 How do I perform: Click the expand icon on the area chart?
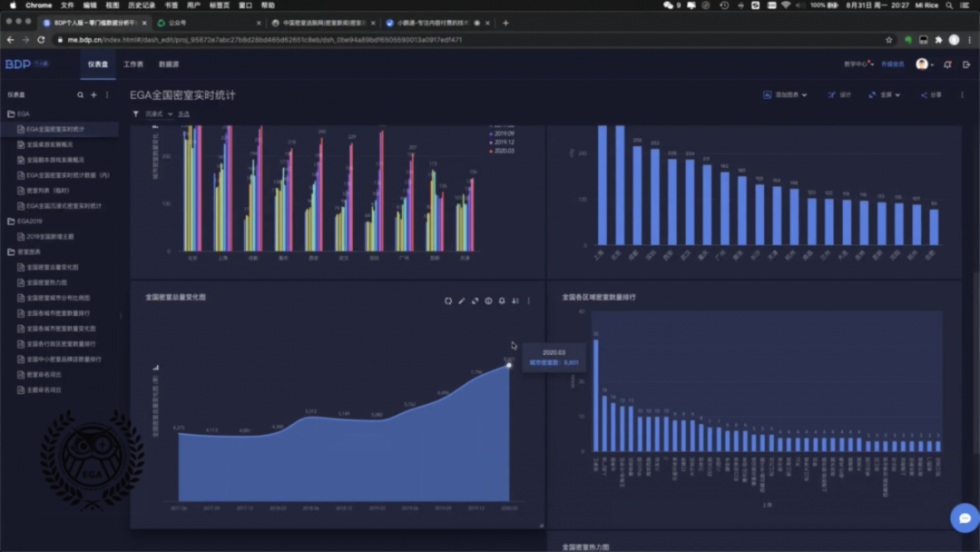[475, 301]
